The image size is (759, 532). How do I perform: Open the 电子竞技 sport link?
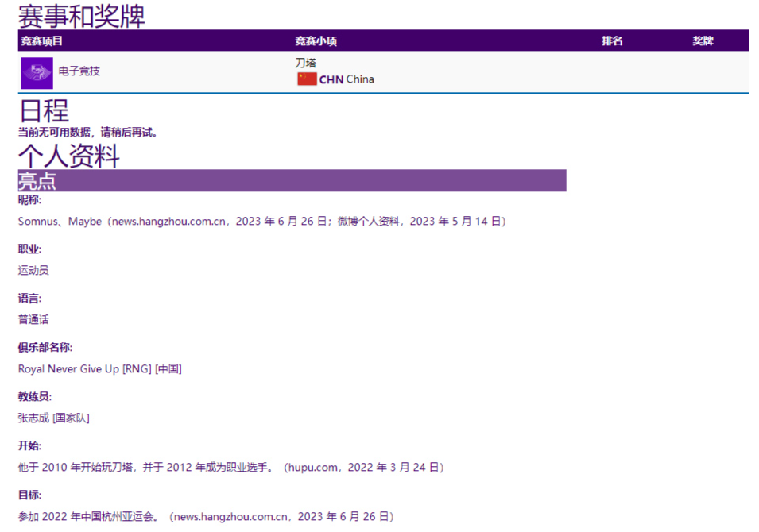point(79,71)
